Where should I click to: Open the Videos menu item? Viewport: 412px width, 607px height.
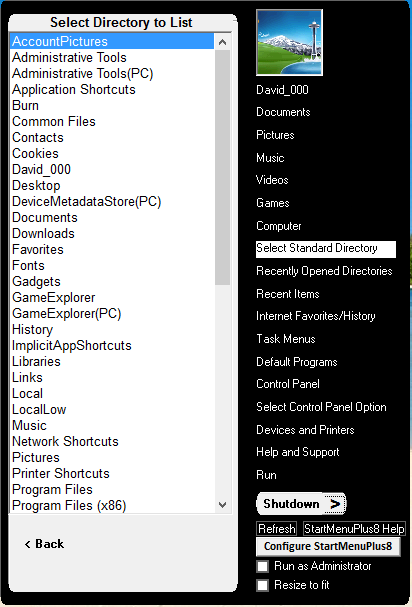tap(272, 180)
